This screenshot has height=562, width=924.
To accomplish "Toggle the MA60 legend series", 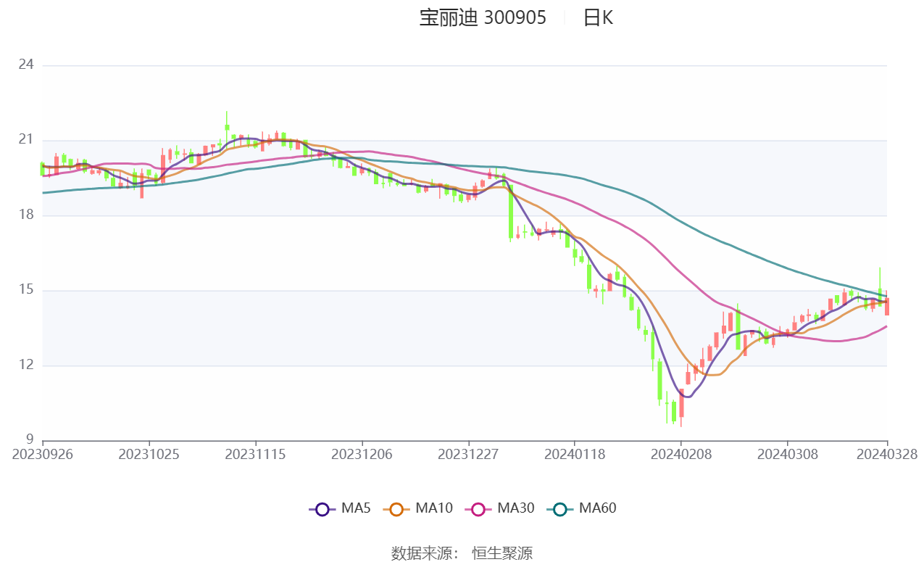I will pyautogui.click(x=582, y=508).
